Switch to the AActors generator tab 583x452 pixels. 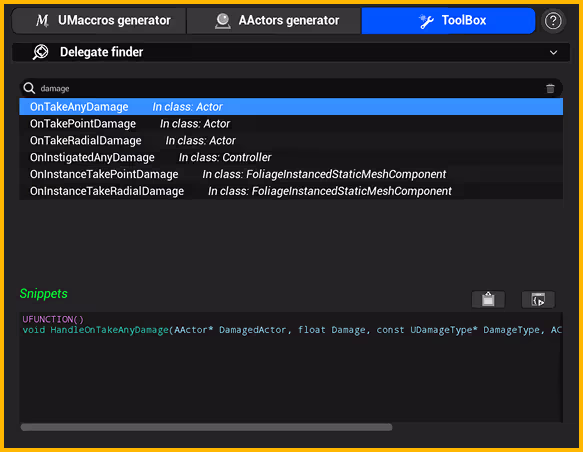tap(274, 20)
